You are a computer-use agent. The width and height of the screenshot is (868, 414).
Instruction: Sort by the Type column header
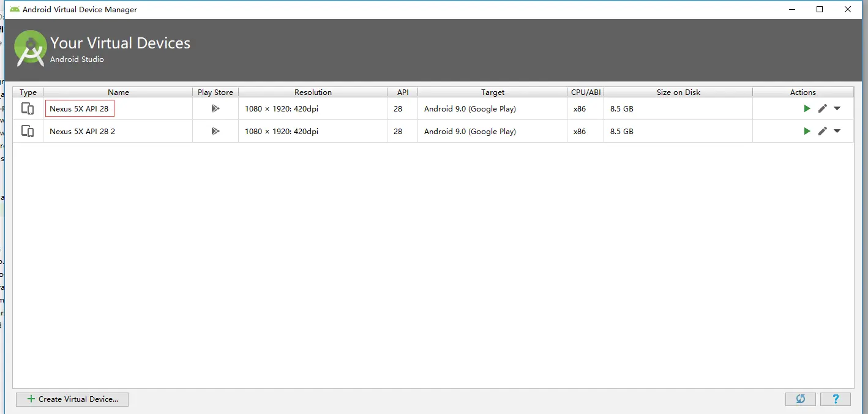28,92
